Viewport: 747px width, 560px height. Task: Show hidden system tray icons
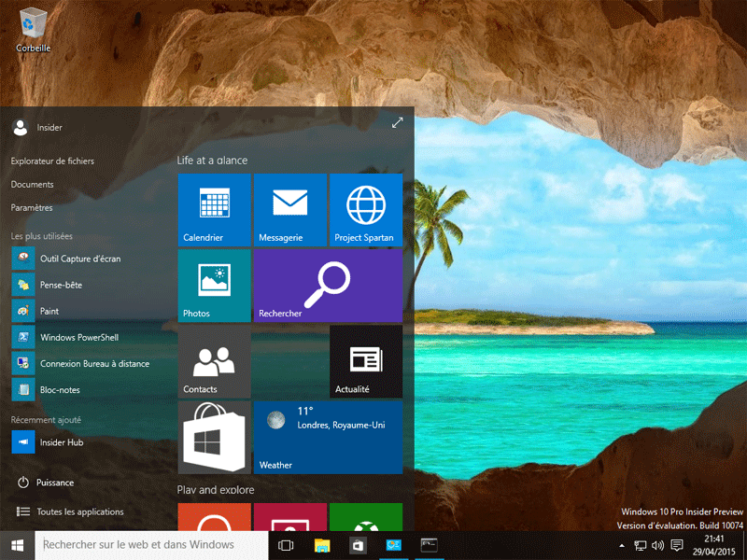(621, 546)
